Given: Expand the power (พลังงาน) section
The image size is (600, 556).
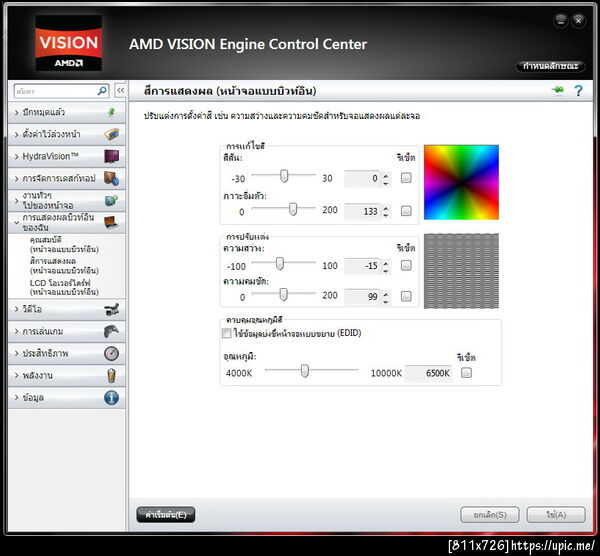Looking at the screenshot, I should (67, 375).
